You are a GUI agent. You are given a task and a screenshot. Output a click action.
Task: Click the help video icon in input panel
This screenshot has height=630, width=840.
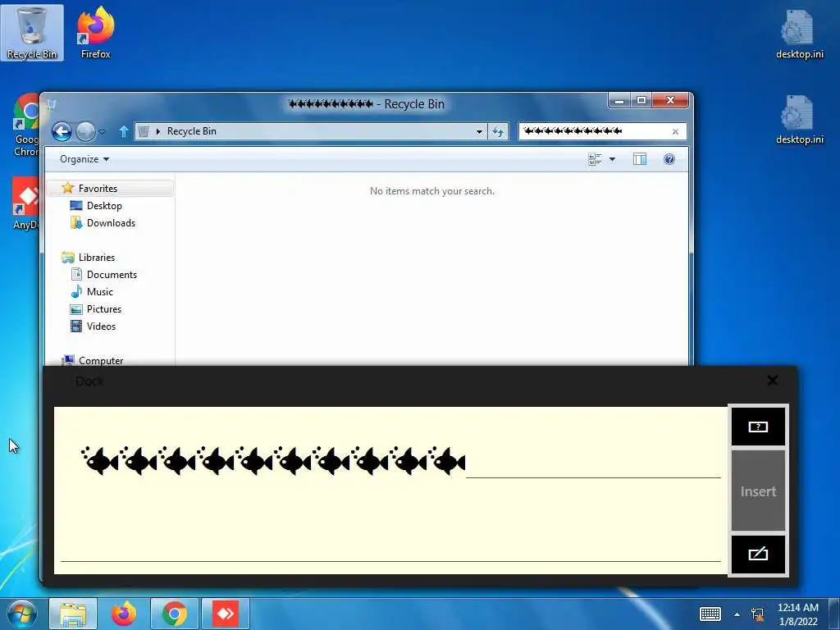coord(758,427)
